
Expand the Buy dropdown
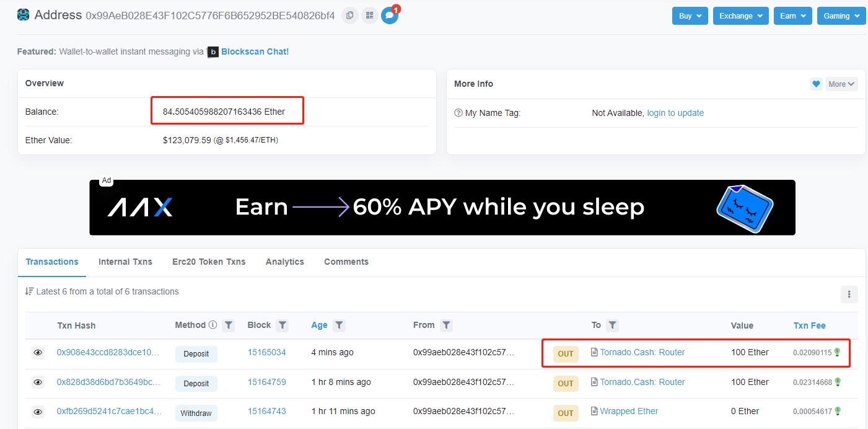tap(690, 16)
